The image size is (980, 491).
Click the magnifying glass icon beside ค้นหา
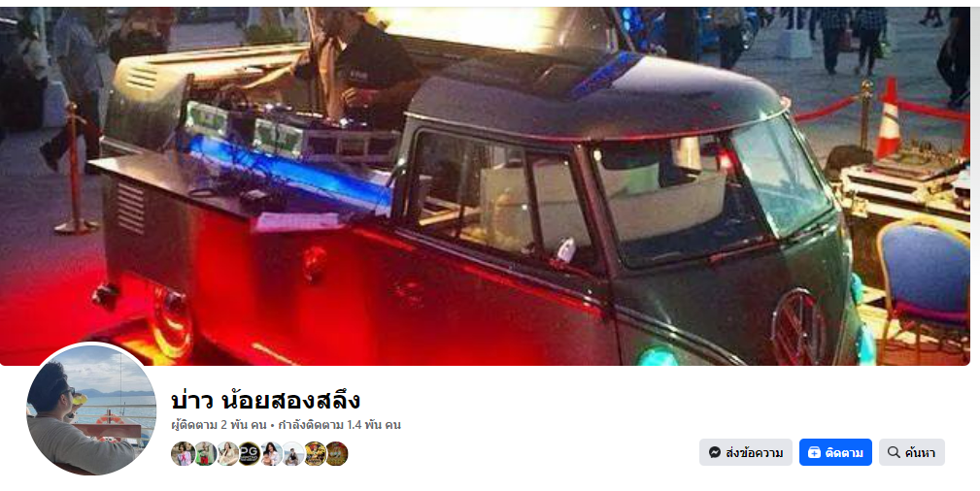point(894,452)
